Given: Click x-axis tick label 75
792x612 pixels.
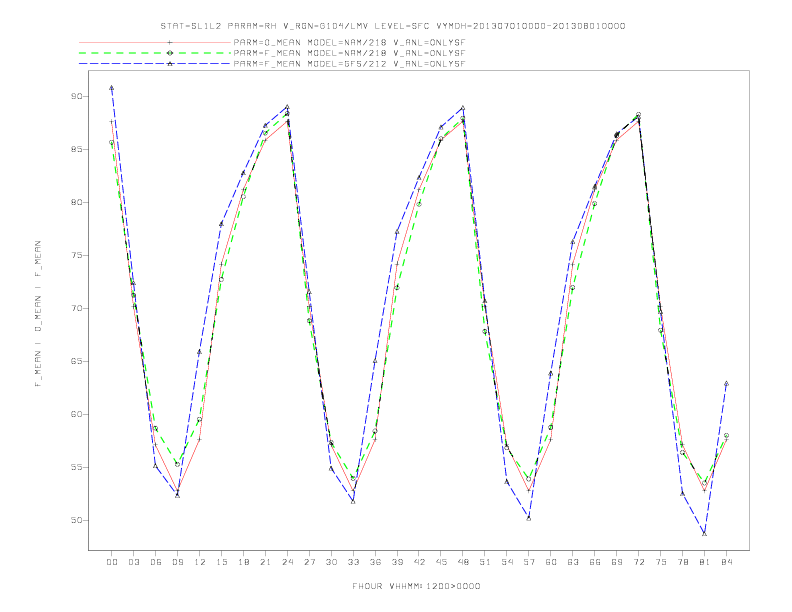Looking at the screenshot, I should [x=661, y=562].
